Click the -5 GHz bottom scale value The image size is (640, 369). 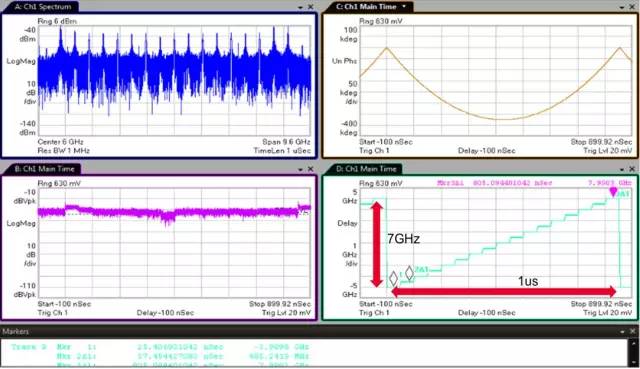coord(349,290)
